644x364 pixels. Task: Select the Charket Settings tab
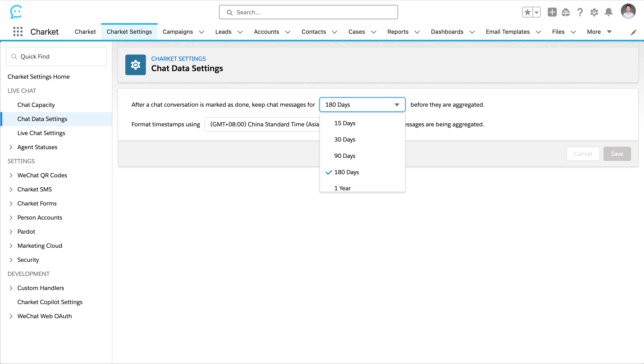coord(129,32)
